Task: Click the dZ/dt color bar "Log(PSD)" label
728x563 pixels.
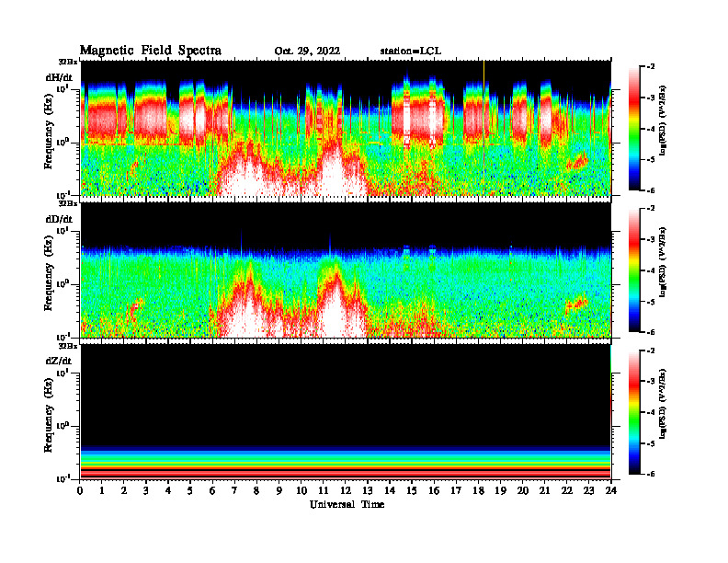Action: 663,403
